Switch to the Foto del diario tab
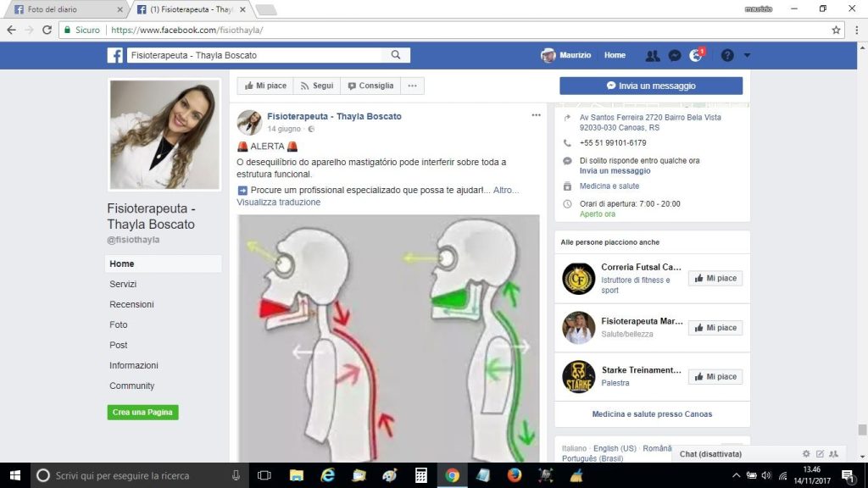This screenshot has height=488, width=868. (64, 9)
